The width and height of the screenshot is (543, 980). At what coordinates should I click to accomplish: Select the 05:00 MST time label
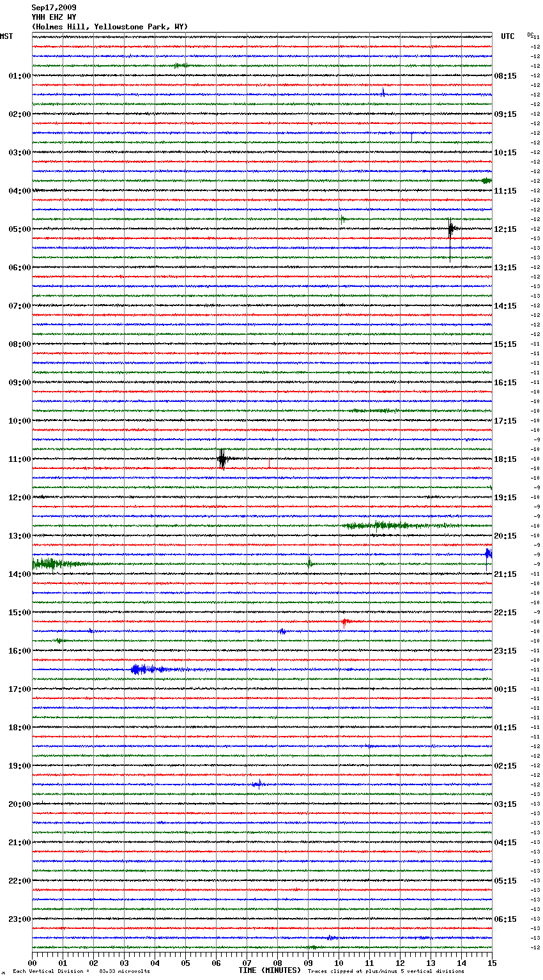click(x=20, y=229)
